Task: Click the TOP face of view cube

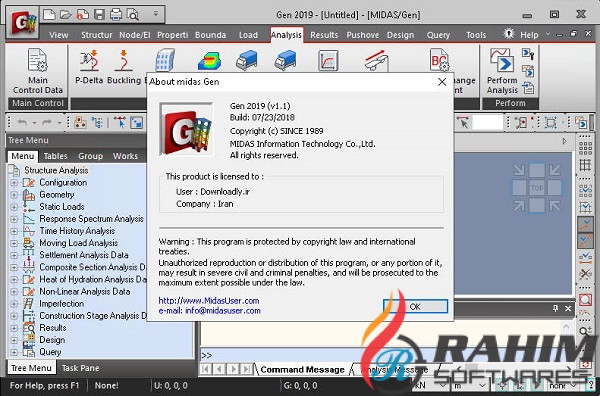Action: (x=537, y=188)
